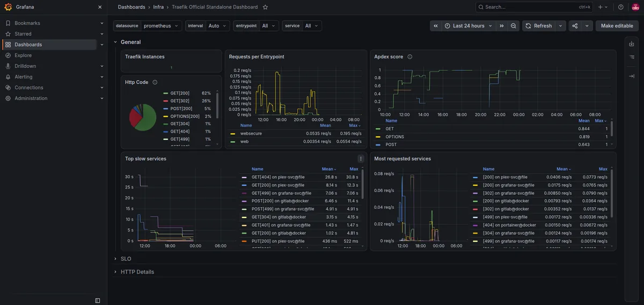The width and height of the screenshot is (644, 305).
Task: Close the left navigation menu
Action: [100, 7]
